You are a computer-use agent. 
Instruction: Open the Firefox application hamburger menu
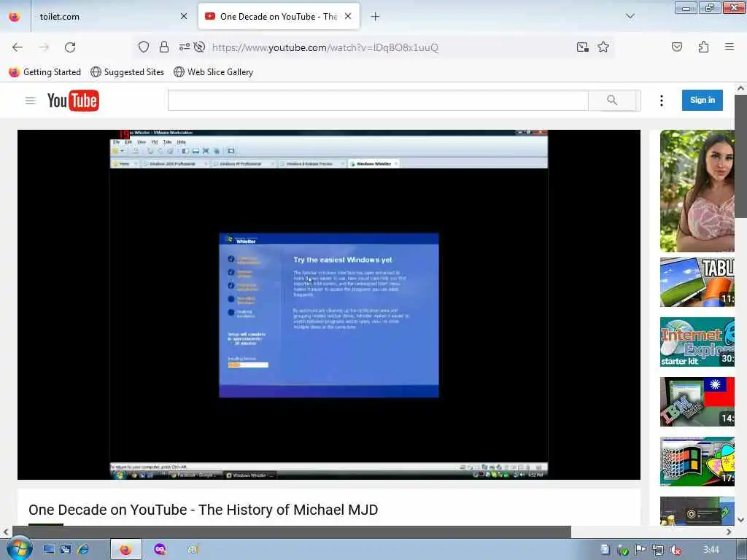(x=729, y=47)
